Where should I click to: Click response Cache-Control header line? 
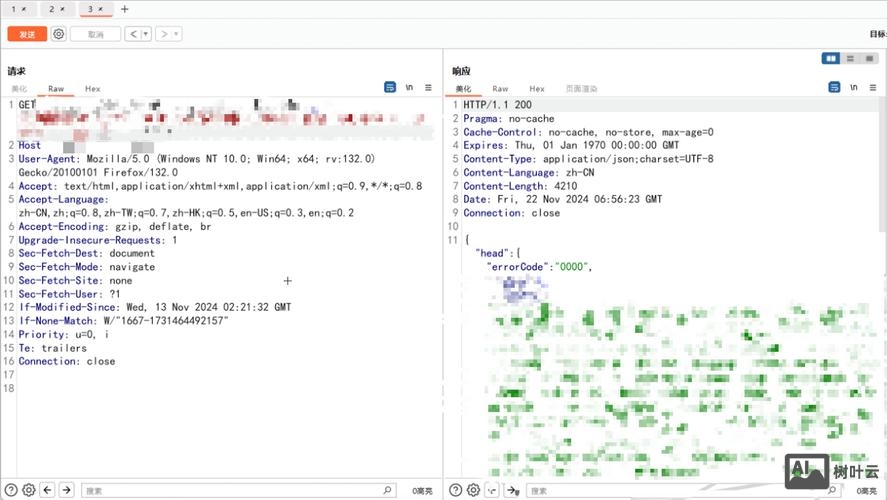point(588,132)
